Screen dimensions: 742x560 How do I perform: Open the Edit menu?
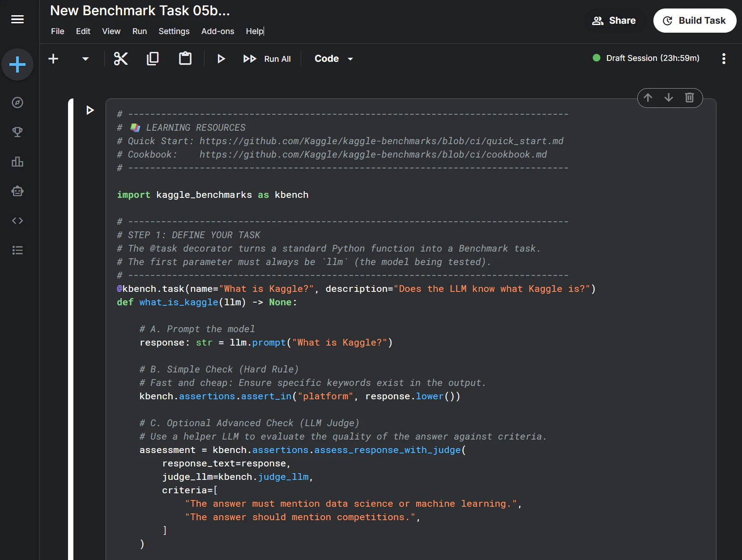click(x=83, y=31)
